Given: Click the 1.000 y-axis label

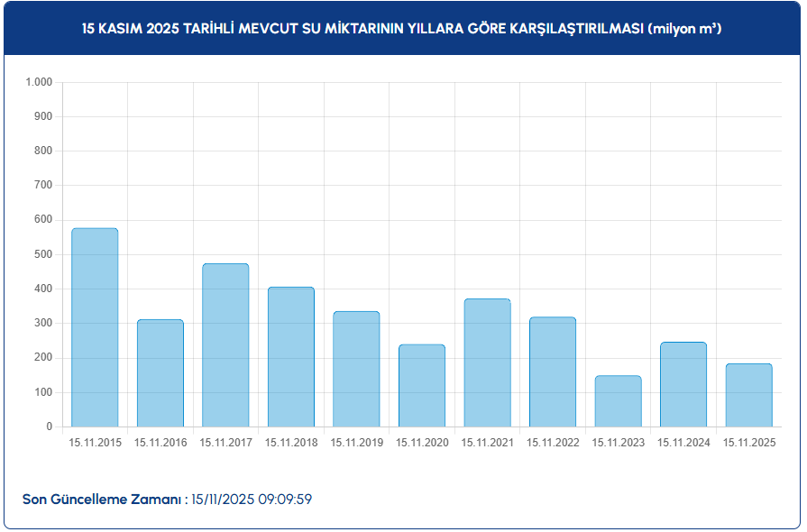Looking at the screenshot, I should tap(39, 82).
